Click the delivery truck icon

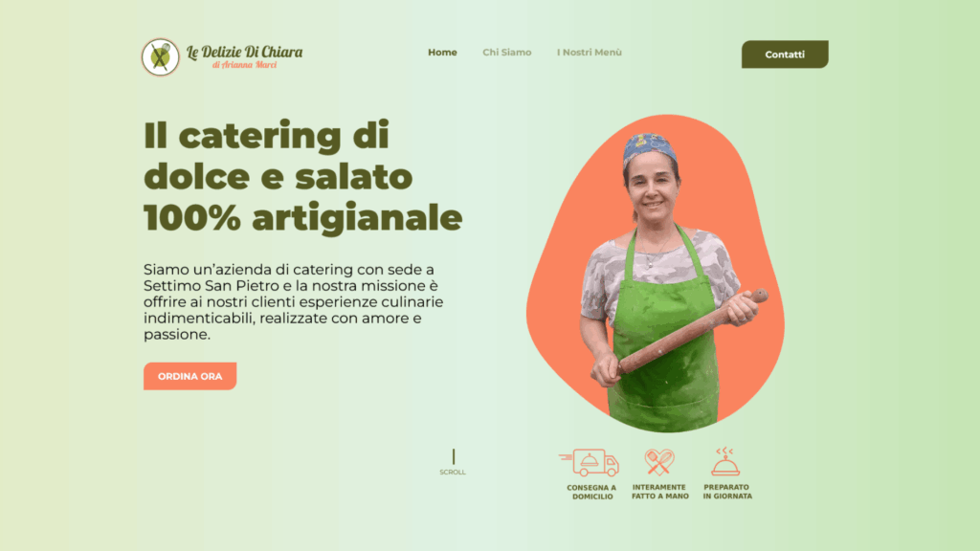click(589, 463)
